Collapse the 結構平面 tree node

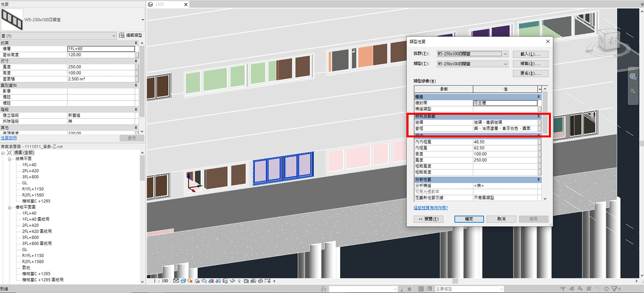[11, 159]
